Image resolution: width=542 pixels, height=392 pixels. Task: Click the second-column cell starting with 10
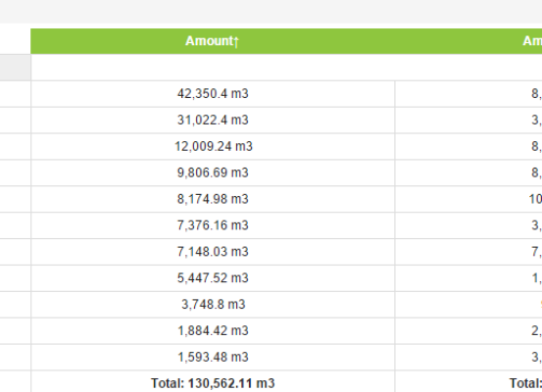[468, 199]
